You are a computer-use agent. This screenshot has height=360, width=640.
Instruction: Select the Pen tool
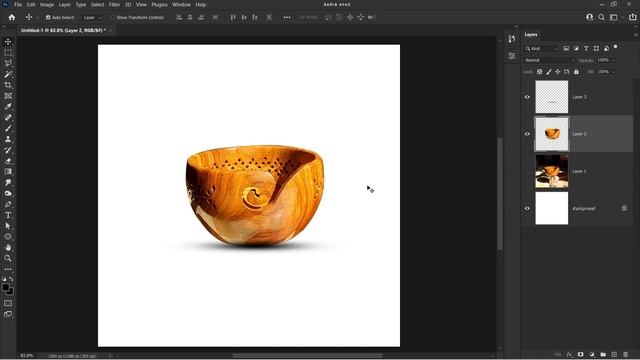[x=8, y=204]
